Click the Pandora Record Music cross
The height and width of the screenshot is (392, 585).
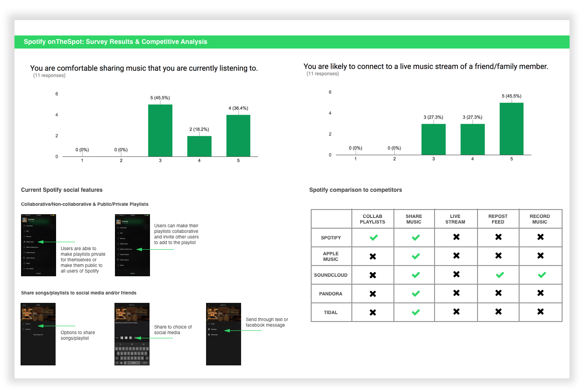[x=541, y=293]
